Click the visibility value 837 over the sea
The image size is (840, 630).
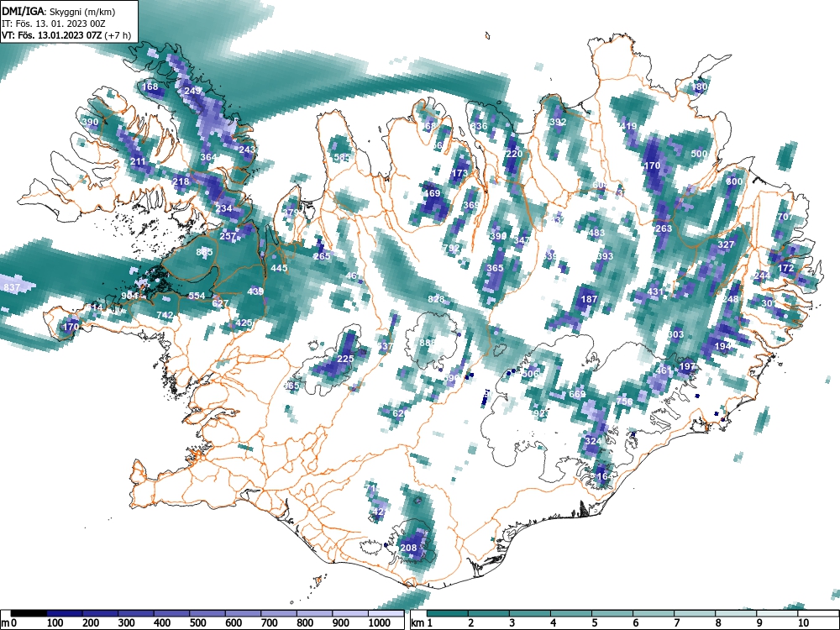point(12,287)
